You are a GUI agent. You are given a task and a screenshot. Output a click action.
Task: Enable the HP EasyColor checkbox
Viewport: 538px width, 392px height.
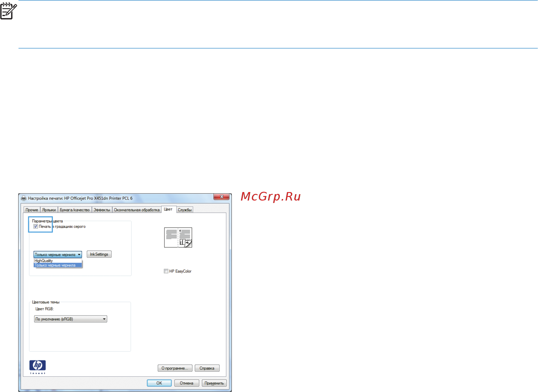[166, 271]
